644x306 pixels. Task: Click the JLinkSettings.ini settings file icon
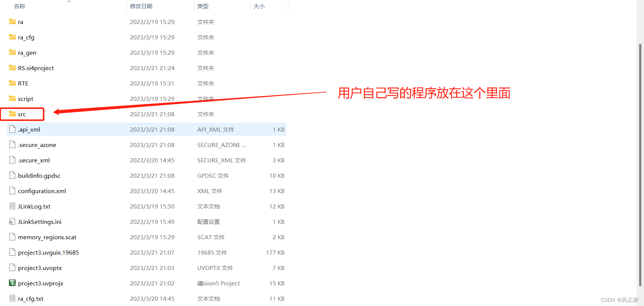click(12, 222)
